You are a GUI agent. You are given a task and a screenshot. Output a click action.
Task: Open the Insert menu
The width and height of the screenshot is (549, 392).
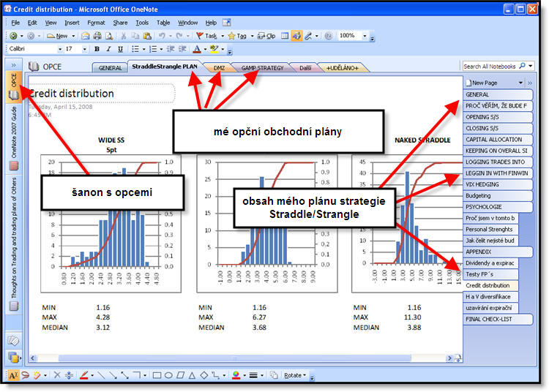[x=72, y=23]
